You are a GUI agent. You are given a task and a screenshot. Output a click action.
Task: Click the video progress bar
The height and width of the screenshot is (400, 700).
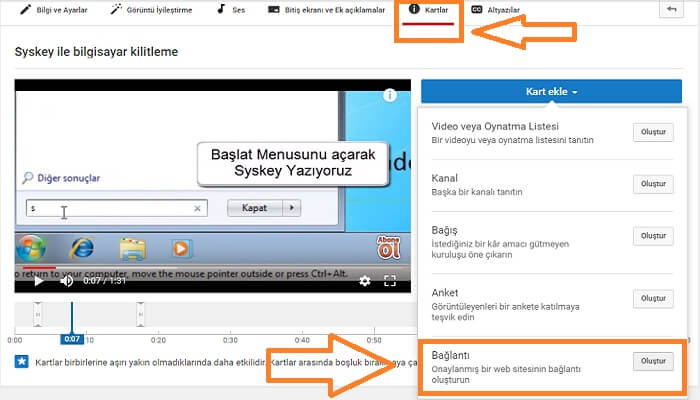click(212, 268)
